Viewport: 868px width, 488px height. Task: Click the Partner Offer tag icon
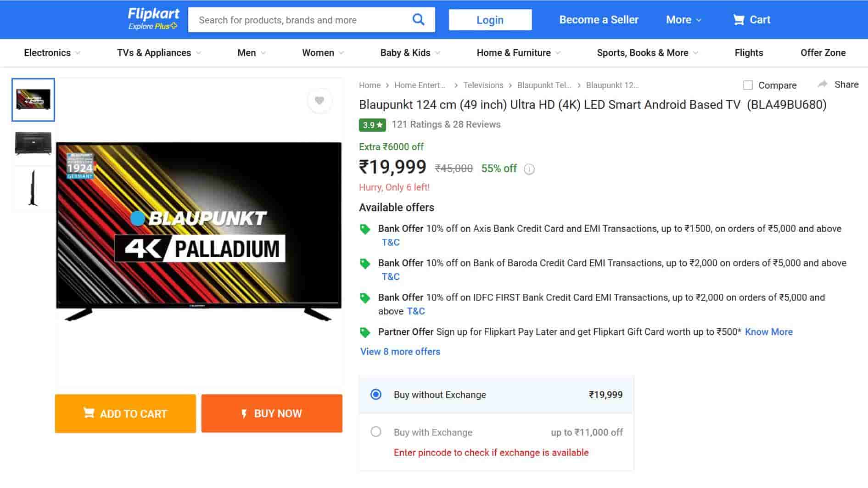[x=365, y=332]
